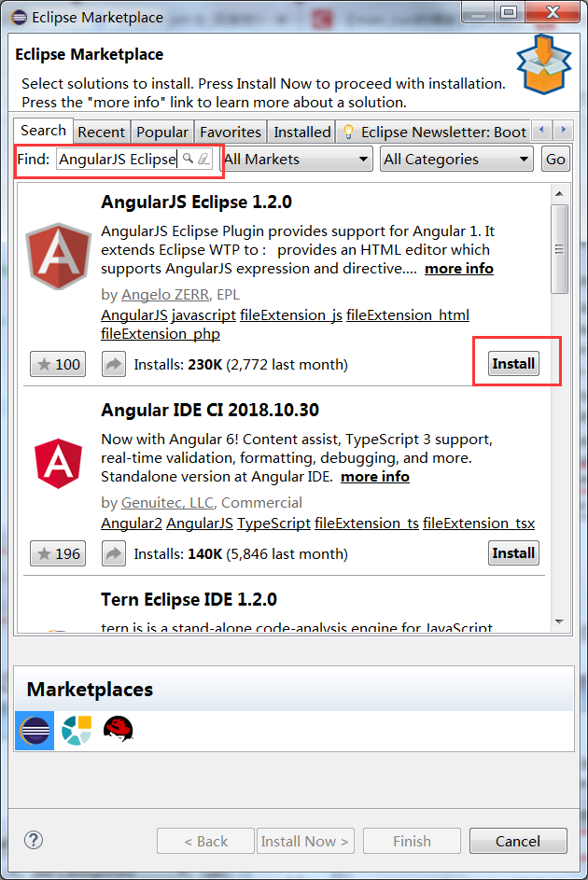Click the Angular IDE CI logo

(x=59, y=463)
